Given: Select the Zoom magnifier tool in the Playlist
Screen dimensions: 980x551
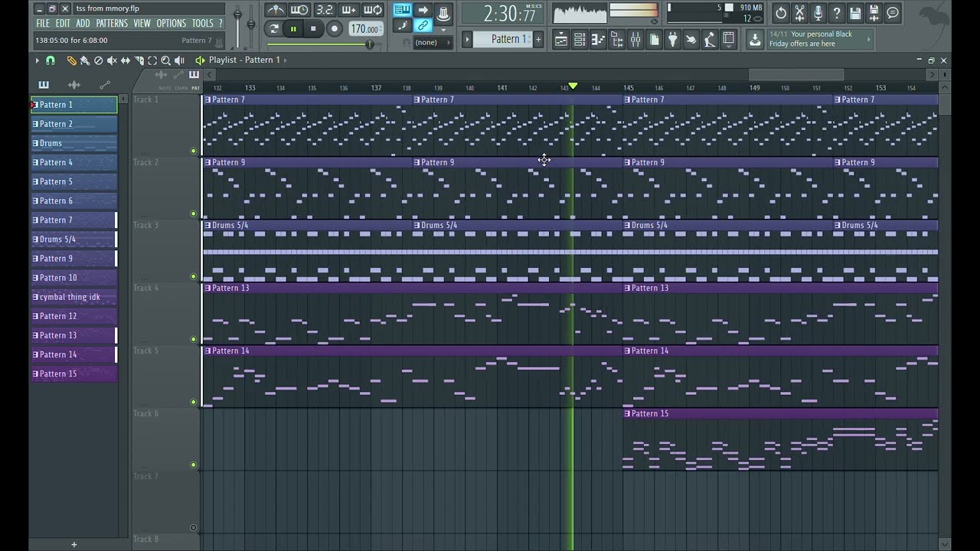Looking at the screenshot, I should click(x=165, y=60).
